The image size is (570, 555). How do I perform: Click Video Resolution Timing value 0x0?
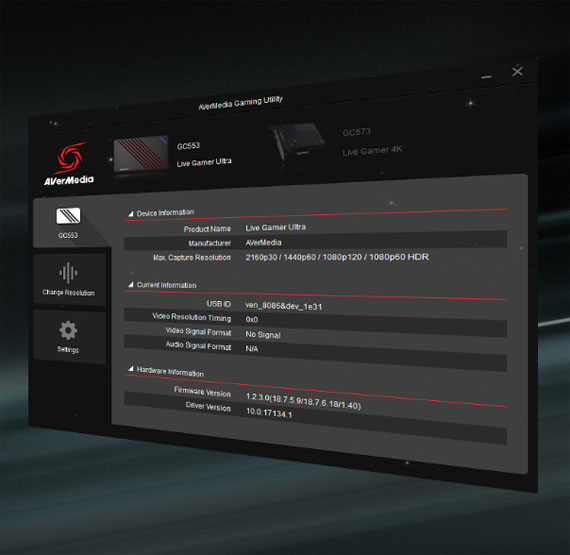pyautogui.click(x=252, y=319)
